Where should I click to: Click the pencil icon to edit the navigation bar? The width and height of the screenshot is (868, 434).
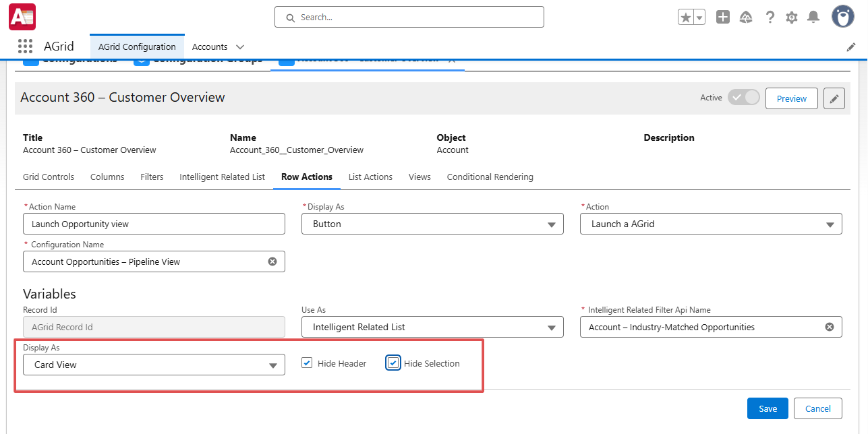(851, 47)
